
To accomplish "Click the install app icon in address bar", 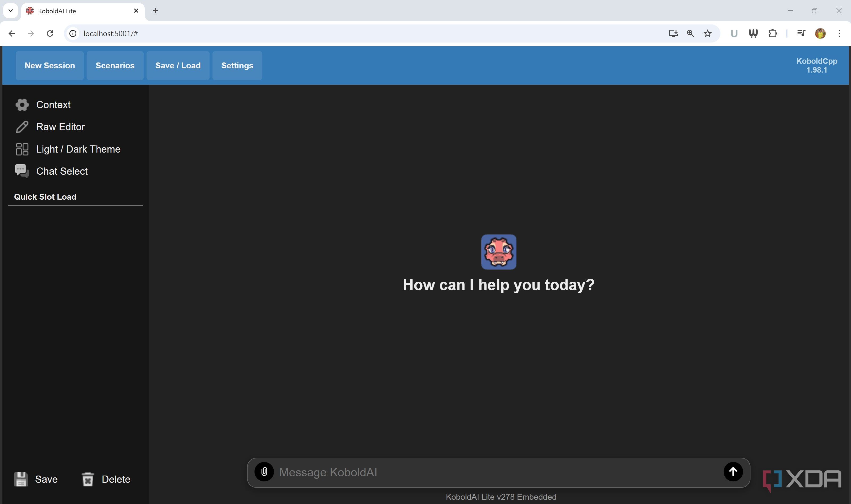I will pyautogui.click(x=673, y=33).
